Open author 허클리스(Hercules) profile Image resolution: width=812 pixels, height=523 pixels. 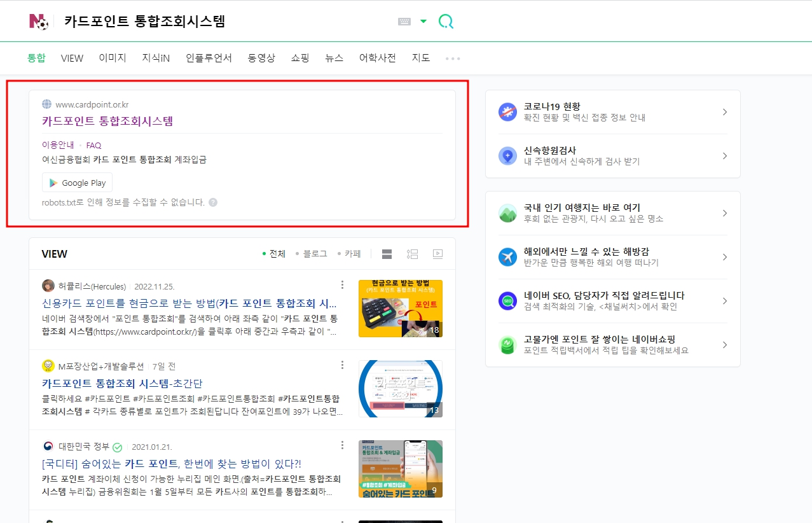point(92,286)
